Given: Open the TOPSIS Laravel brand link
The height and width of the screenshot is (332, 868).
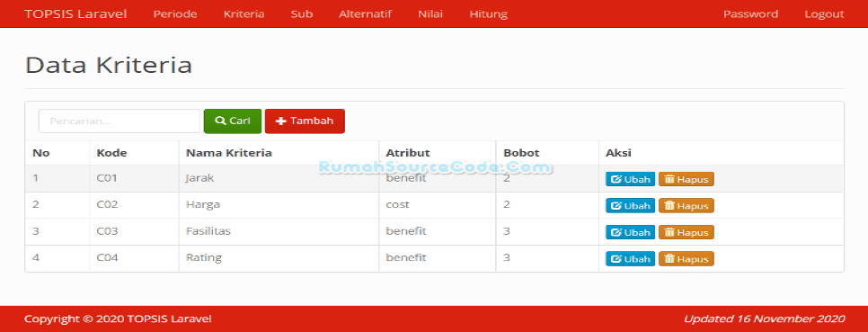Looking at the screenshot, I should (75, 13).
